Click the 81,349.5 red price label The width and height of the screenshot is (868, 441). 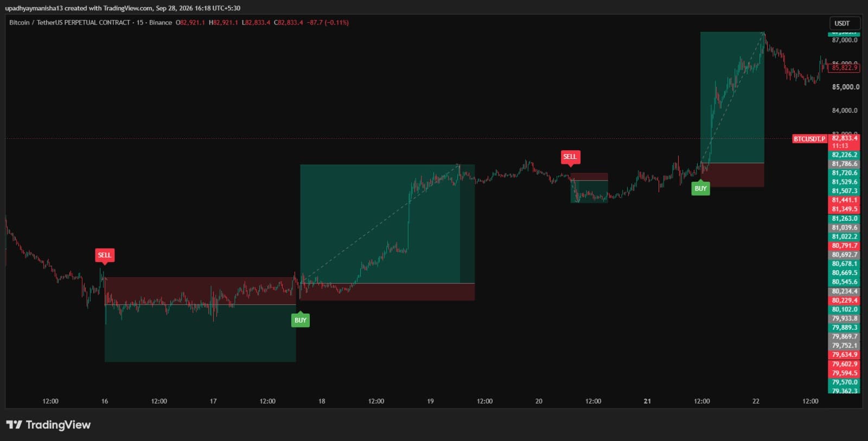pyautogui.click(x=845, y=209)
